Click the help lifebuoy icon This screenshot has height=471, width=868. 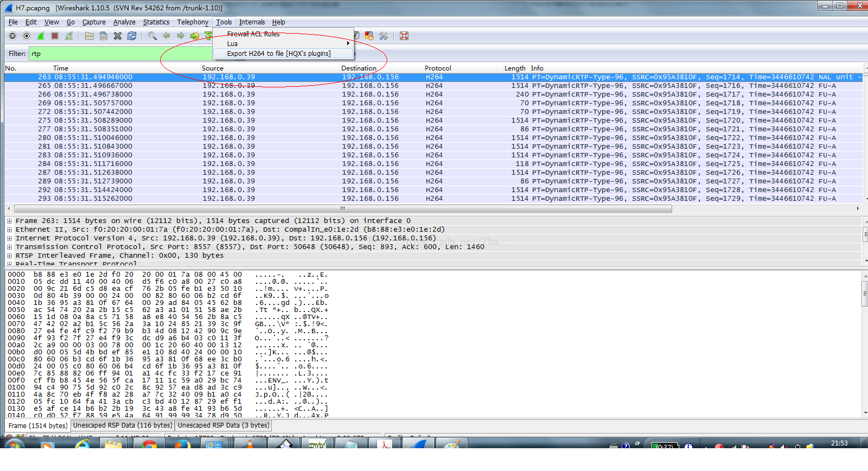tap(404, 36)
